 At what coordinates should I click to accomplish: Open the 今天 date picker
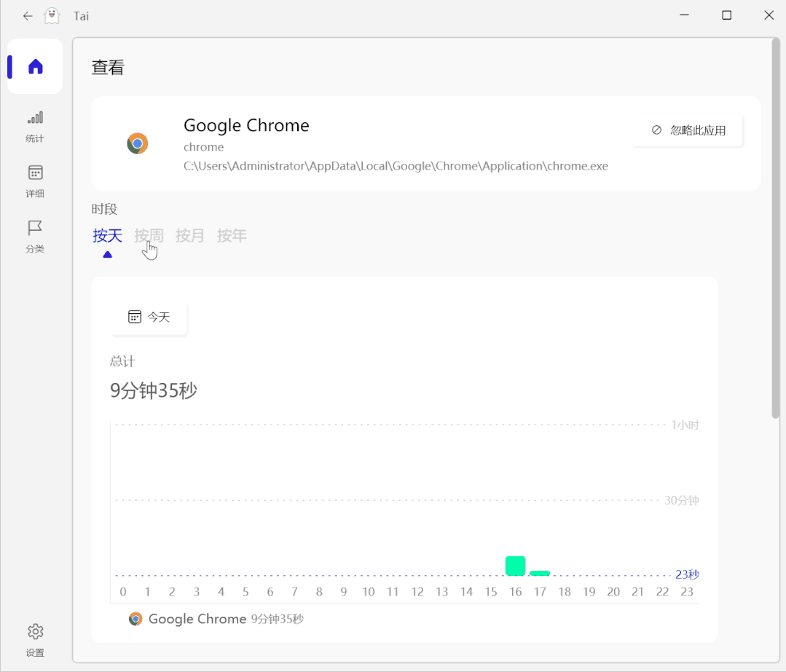149,317
